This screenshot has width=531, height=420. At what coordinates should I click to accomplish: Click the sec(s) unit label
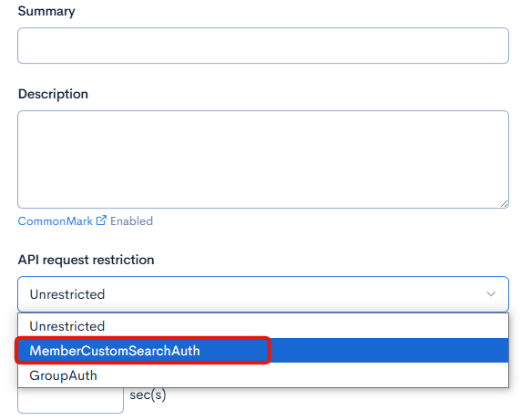(148, 394)
